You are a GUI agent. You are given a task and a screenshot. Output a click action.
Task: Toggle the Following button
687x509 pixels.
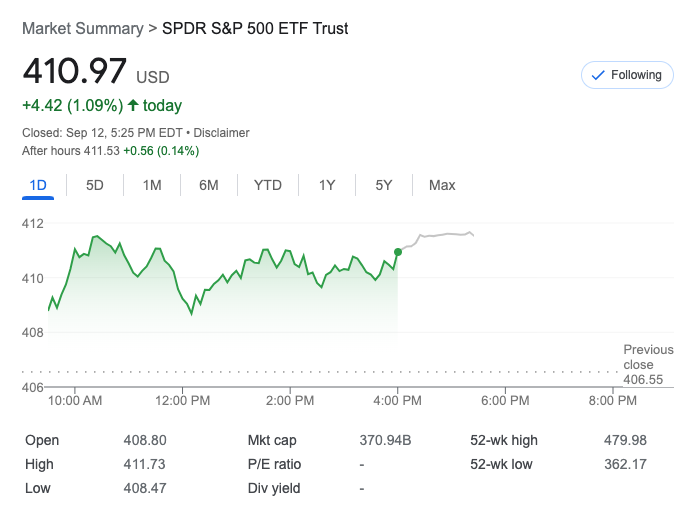627,75
